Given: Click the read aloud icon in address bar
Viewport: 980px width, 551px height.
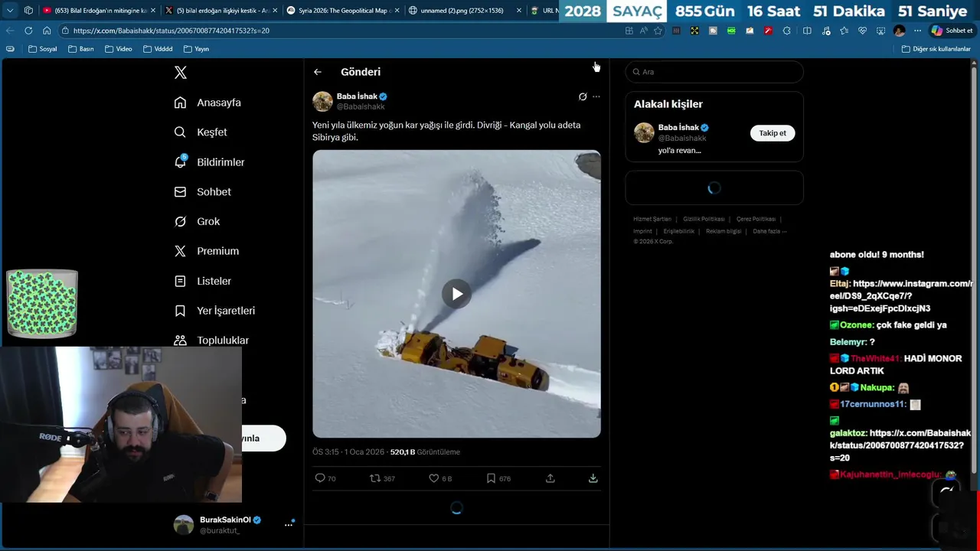Looking at the screenshot, I should 643,31.
